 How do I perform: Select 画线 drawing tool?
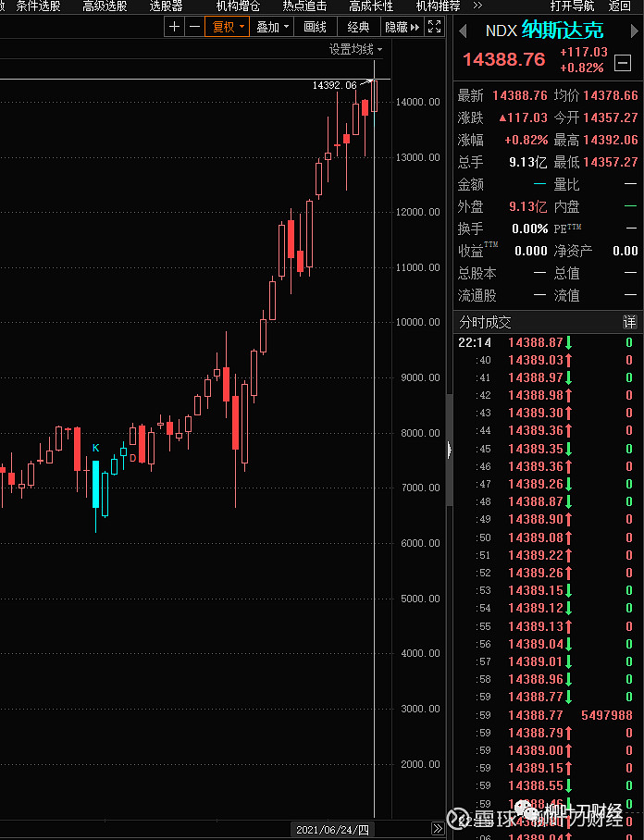[x=315, y=26]
